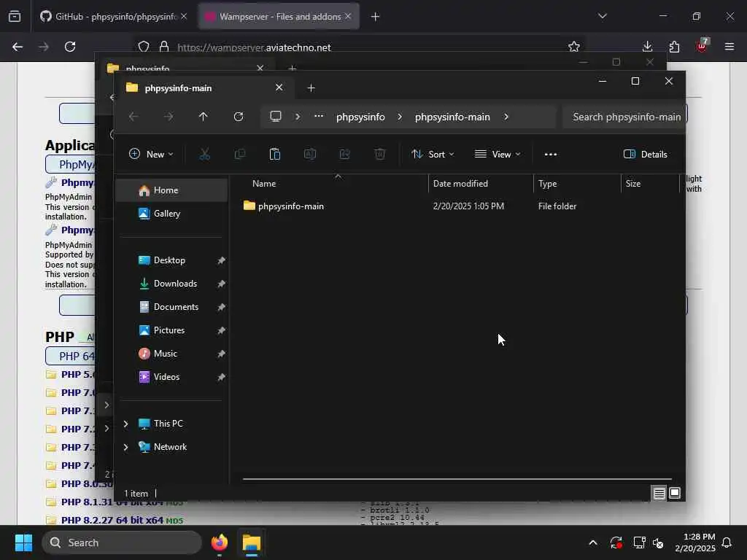The width and height of the screenshot is (747, 560).
Task: Refresh the phpsysinfo-main folder view
Action: coord(239,117)
